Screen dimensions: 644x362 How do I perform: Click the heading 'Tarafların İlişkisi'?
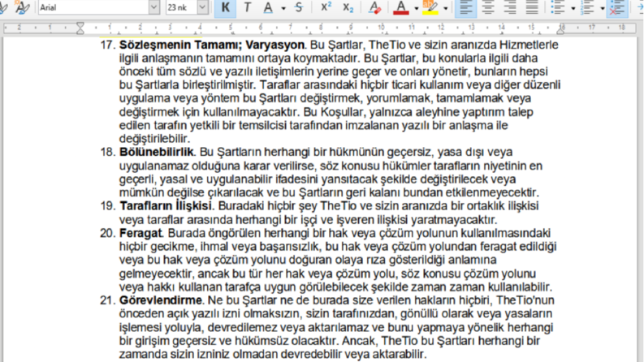tap(166, 205)
